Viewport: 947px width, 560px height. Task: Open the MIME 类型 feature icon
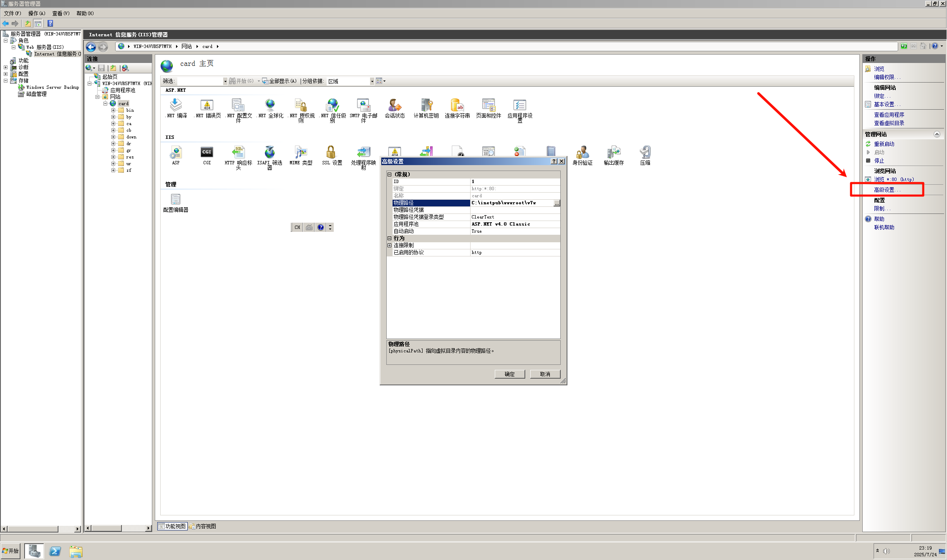tap(301, 153)
